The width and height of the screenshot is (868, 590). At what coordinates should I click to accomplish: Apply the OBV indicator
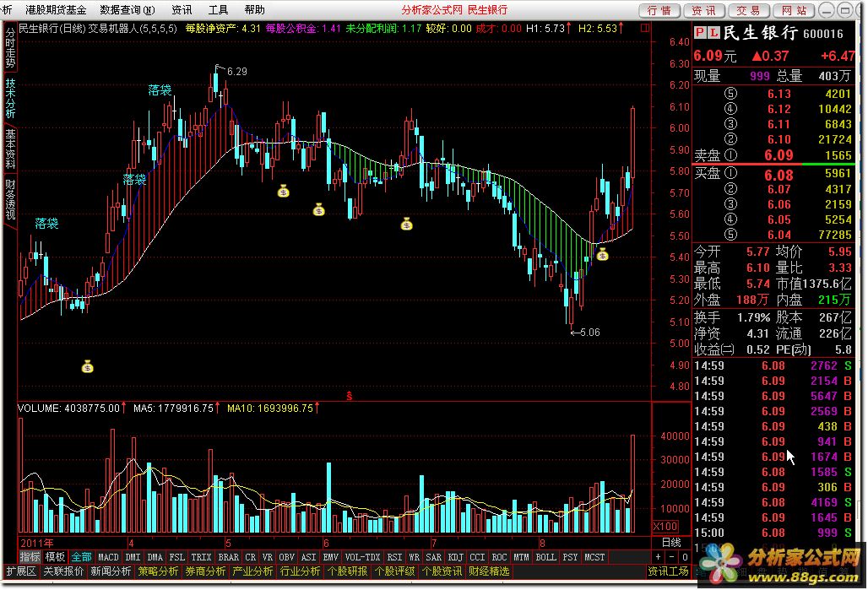point(287,557)
